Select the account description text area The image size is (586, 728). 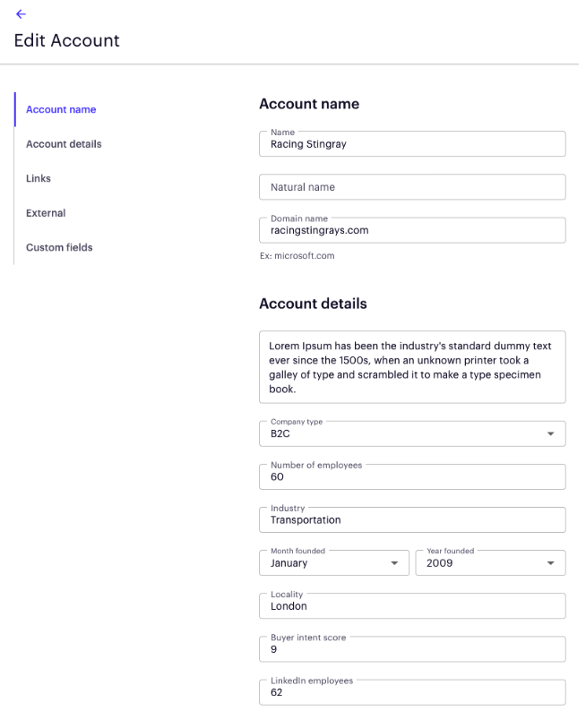click(412, 367)
